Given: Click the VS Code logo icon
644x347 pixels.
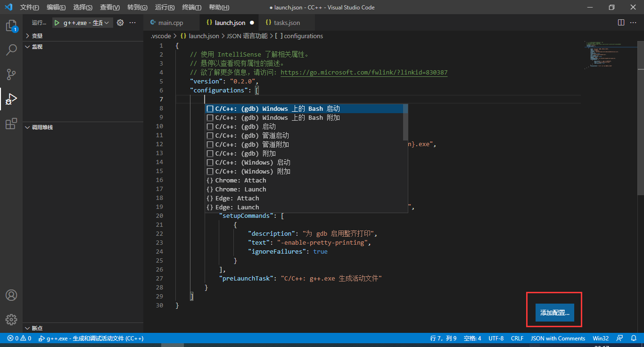Looking at the screenshot, I should point(8,8).
